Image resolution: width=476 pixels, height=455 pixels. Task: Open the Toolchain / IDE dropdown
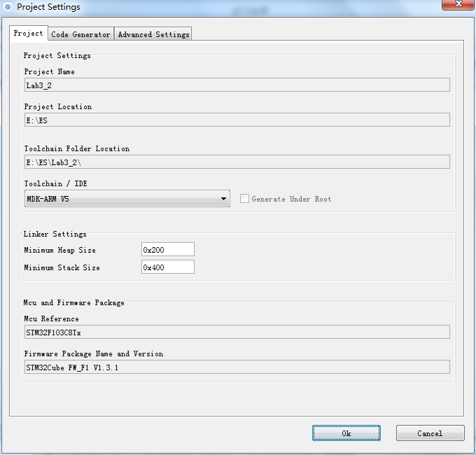[x=126, y=199]
